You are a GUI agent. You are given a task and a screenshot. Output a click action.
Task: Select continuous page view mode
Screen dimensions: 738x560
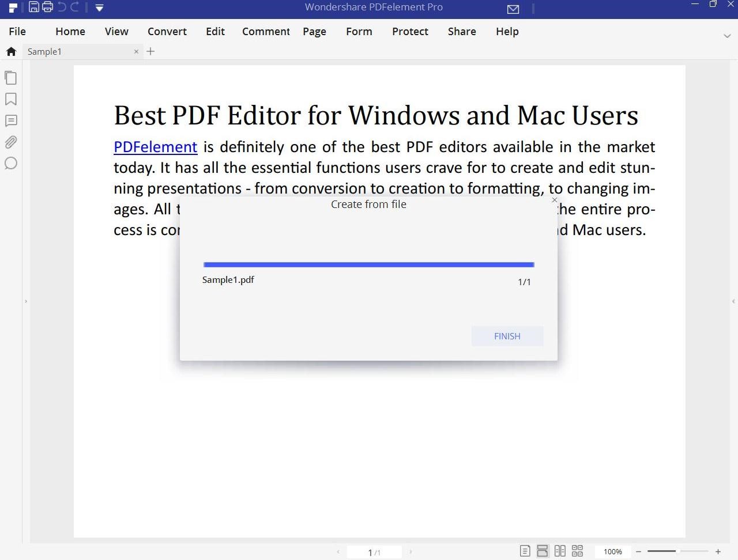pos(543,551)
